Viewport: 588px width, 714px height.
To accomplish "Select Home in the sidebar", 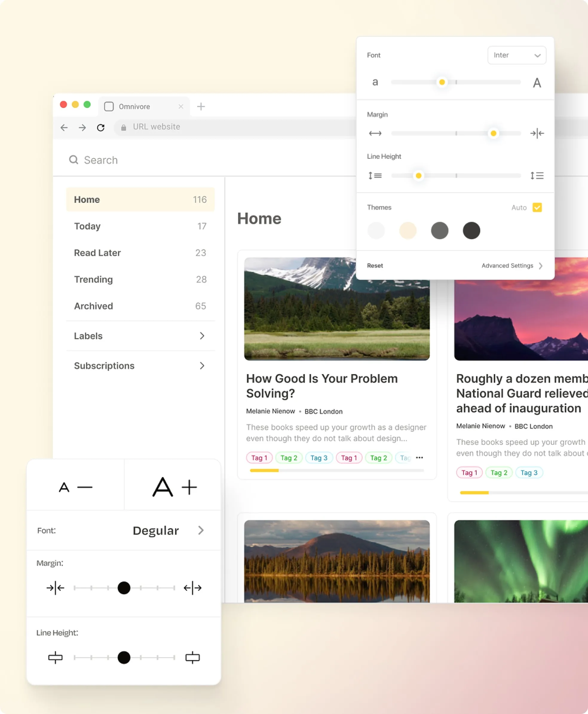I will (140, 199).
